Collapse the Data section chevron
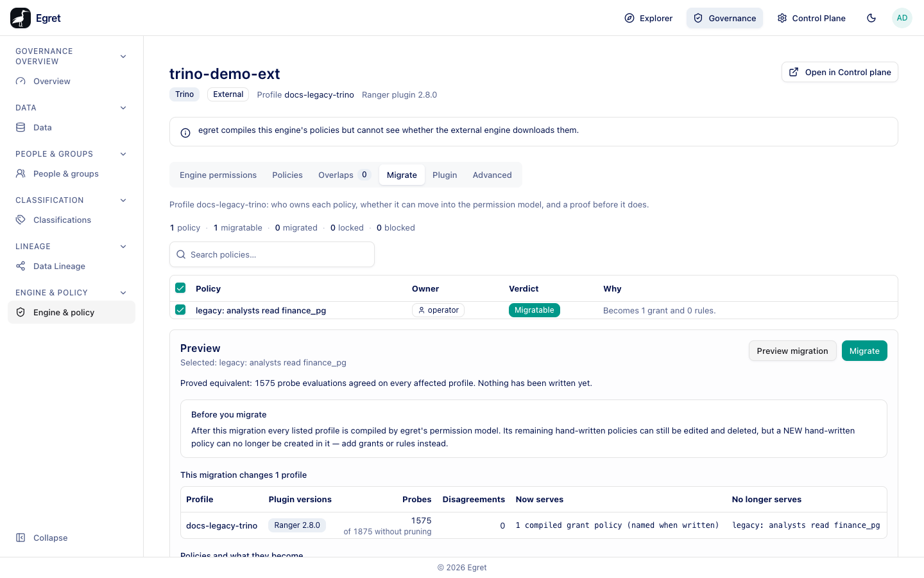 pos(123,108)
